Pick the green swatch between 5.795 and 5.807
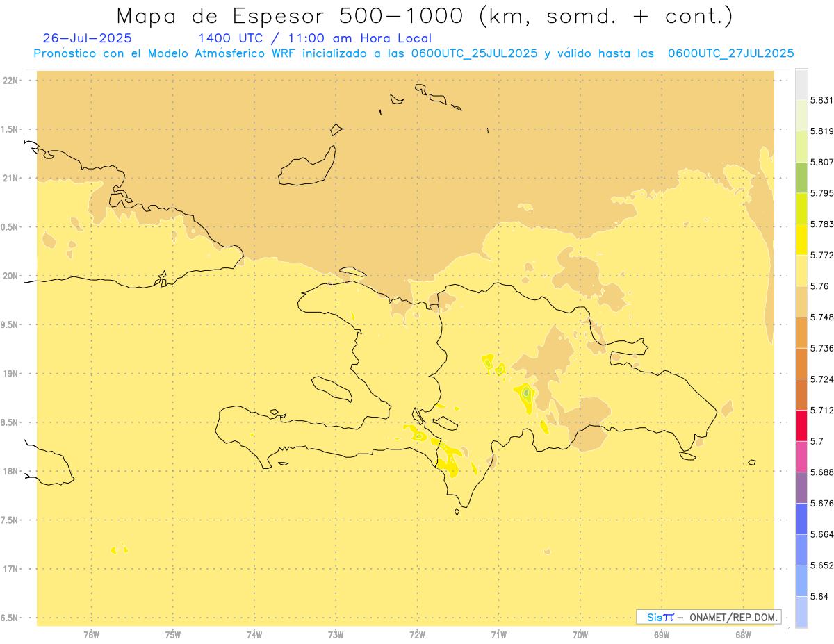The width and height of the screenshot is (834, 644). coord(801,177)
